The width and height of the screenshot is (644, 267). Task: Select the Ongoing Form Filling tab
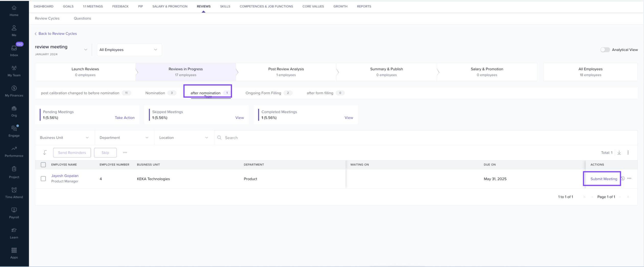coord(263,93)
